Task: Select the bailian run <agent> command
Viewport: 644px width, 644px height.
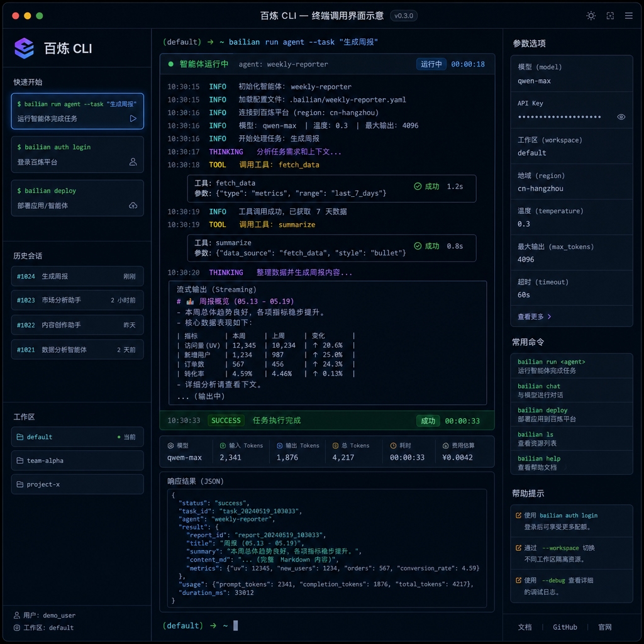Action: coord(571,366)
